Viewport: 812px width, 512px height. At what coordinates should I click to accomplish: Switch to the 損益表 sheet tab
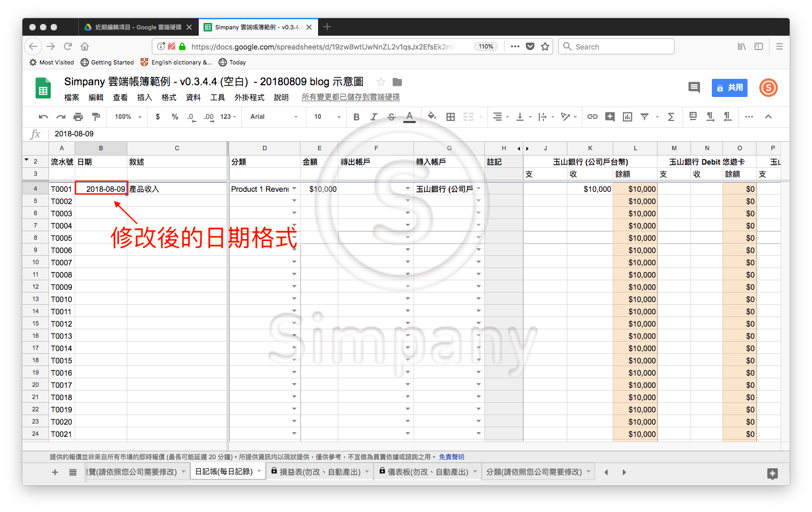coord(319,472)
